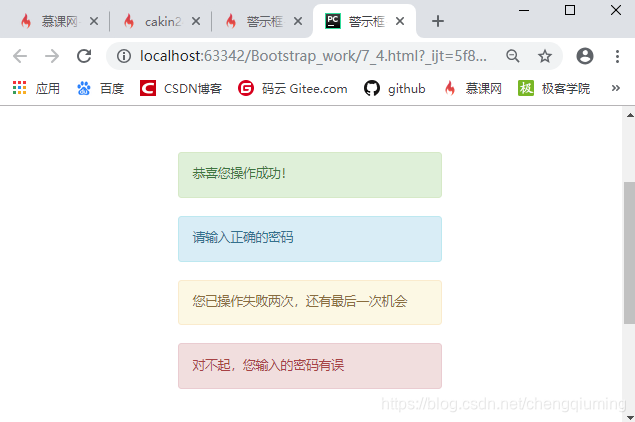Open Chrome's three-dot menu

(x=617, y=56)
